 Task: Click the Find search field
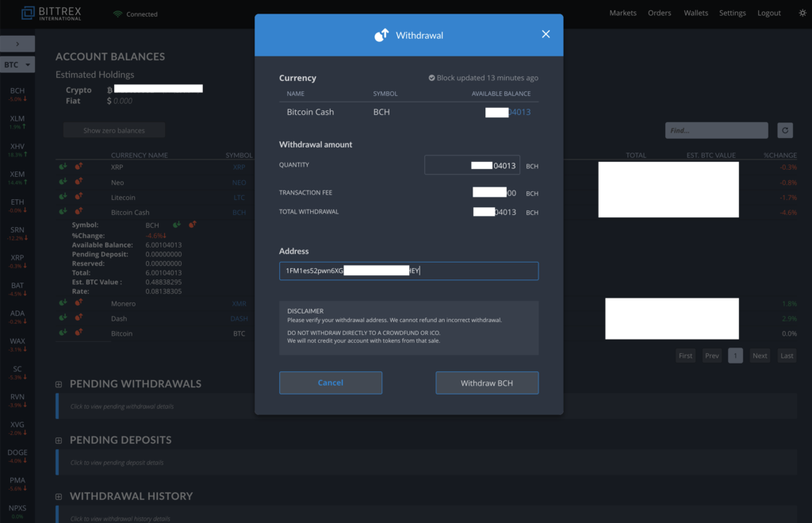[716, 130]
